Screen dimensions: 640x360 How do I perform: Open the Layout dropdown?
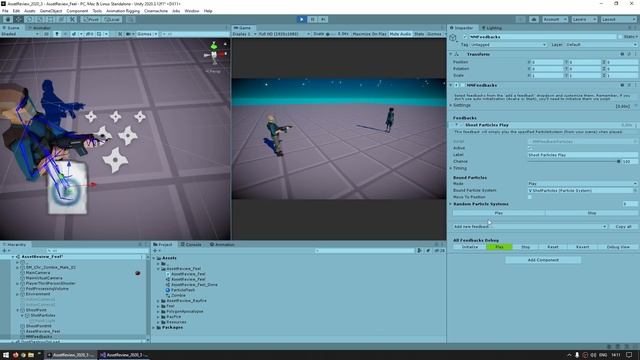[x=618, y=19]
